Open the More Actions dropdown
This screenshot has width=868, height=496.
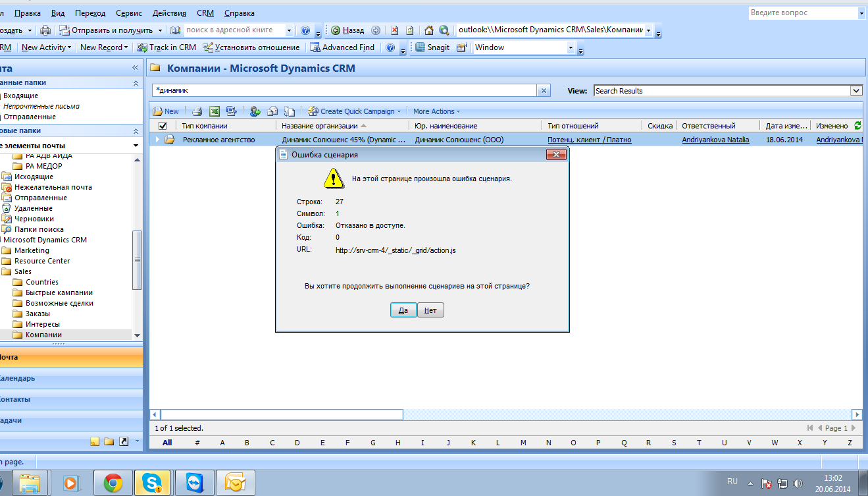click(x=436, y=111)
